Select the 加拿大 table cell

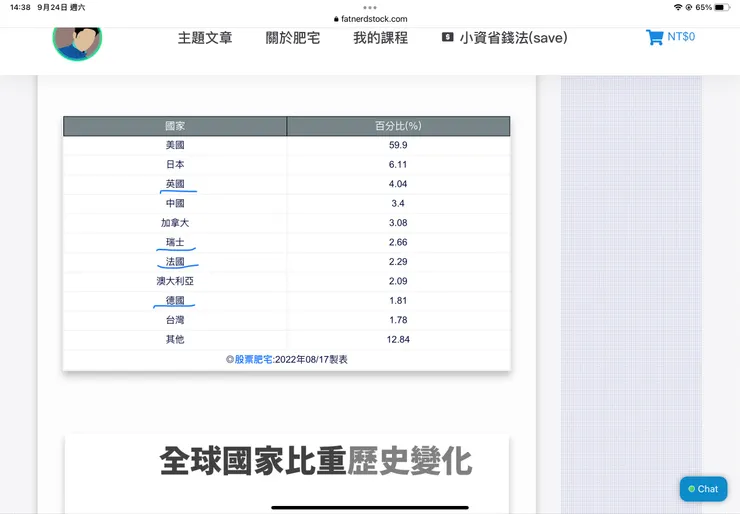(175, 223)
